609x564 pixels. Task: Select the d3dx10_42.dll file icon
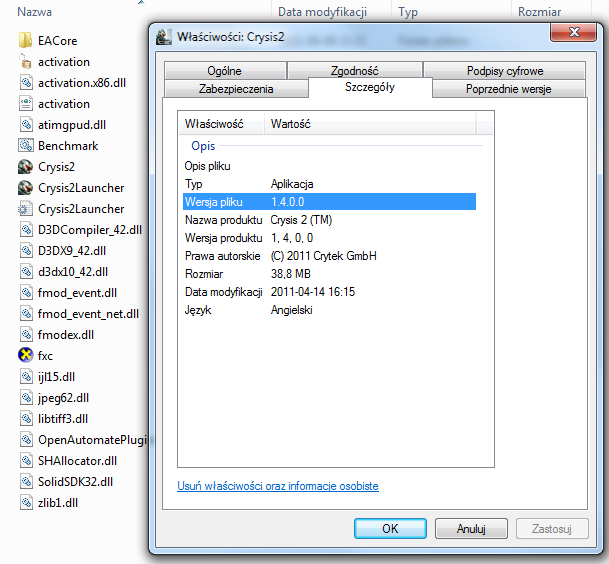tap(25, 271)
